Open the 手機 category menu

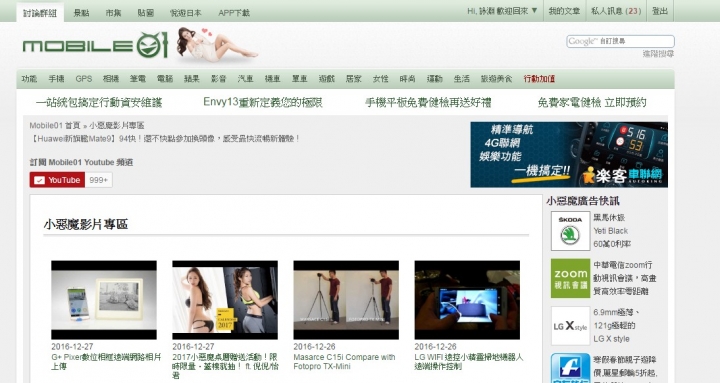click(56, 79)
